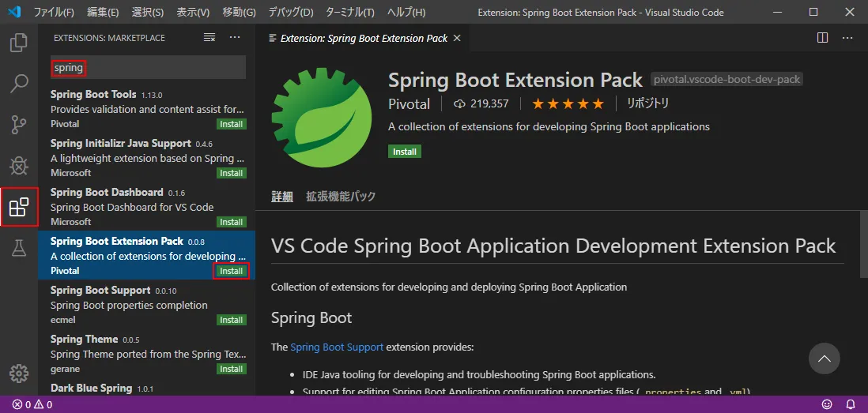Click the five-star rating
868x413 pixels.
(x=568, y=103)
